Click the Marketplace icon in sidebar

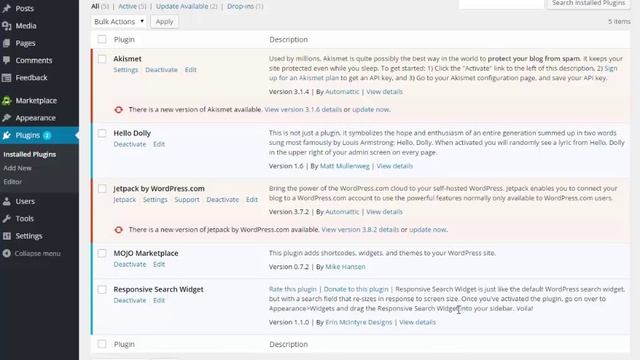[7, 100]
